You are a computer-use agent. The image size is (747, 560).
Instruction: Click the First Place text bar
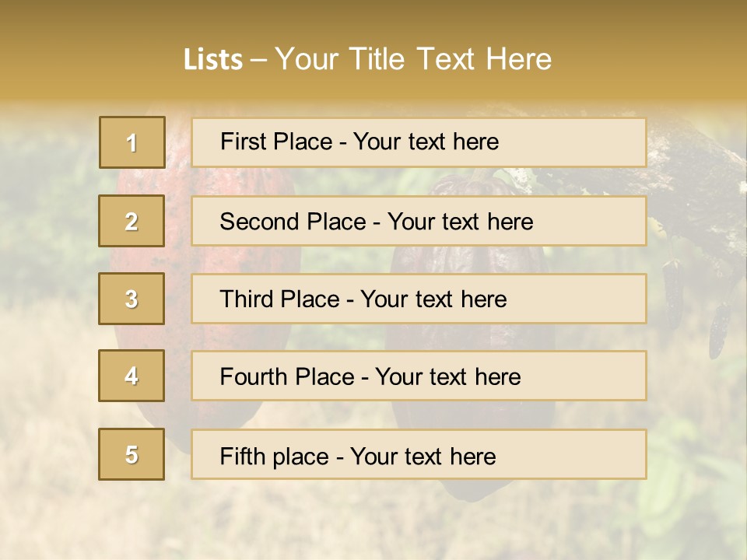coord(419,142)
